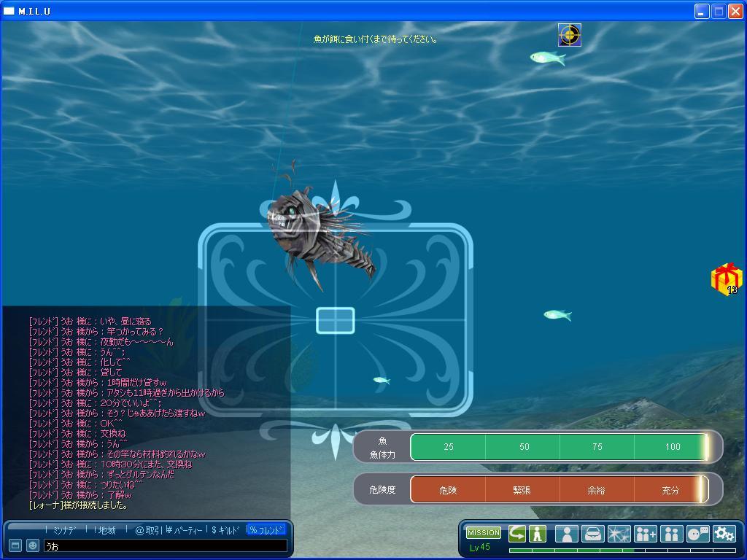Image resolution: width=747 pixels, height=560 pixels.
Task: Click the 危険度 danger gauge bar
Action: point(560,489)
